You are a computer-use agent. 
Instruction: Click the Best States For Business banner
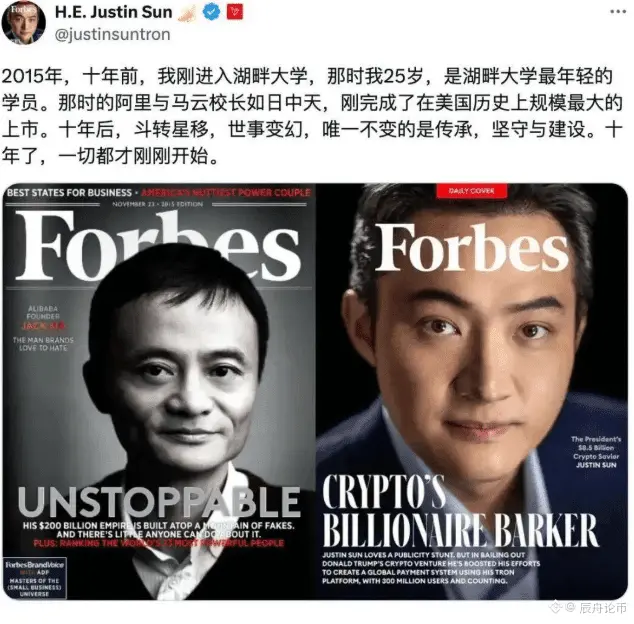pos(70,192)
